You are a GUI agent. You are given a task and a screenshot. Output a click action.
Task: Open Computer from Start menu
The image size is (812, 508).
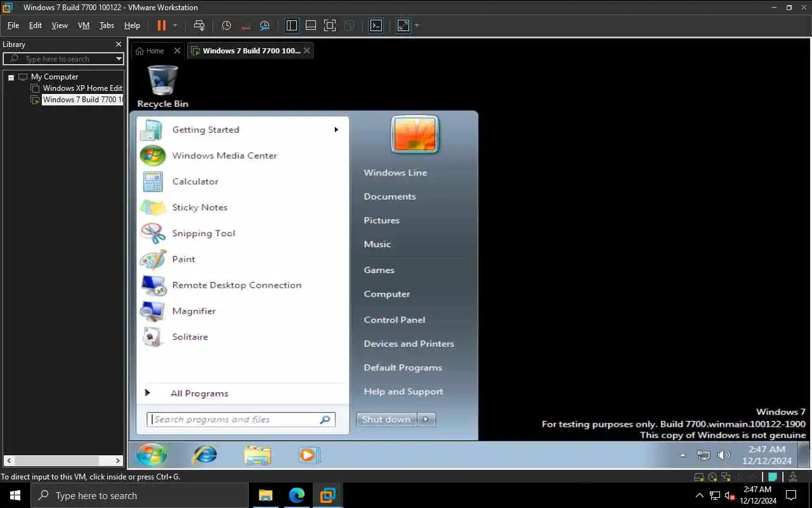click(x=386, y=294)
